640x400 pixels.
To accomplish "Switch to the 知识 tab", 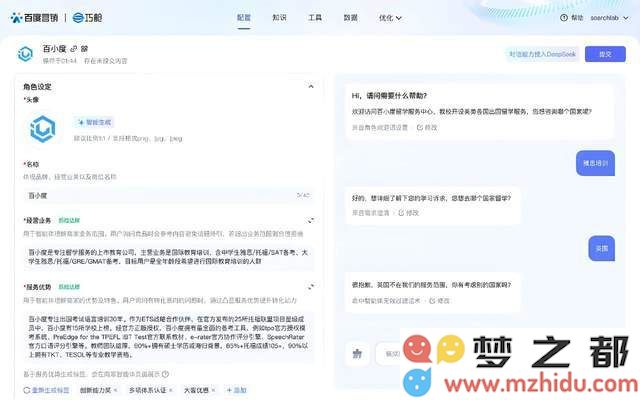I will coord(279,18).
